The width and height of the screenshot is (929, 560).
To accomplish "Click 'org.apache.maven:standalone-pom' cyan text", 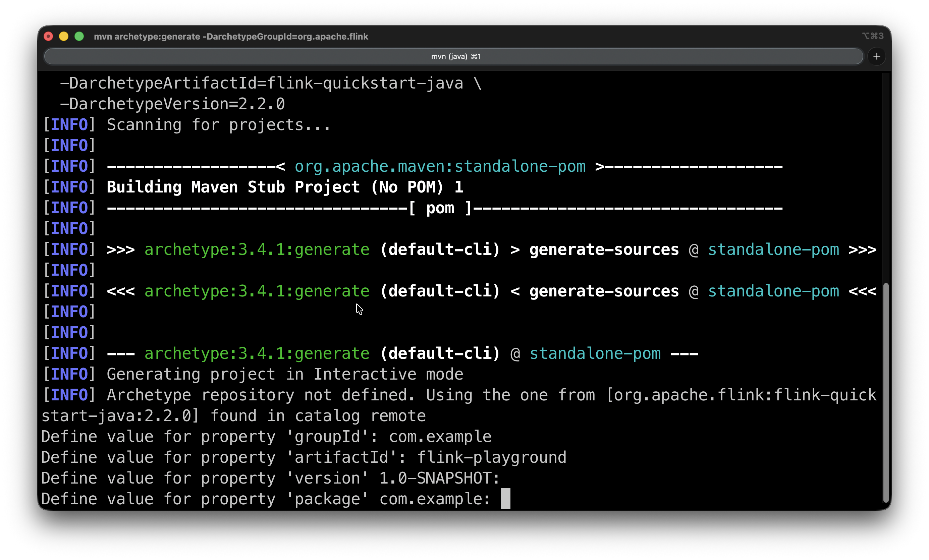I will click(440, 166).
